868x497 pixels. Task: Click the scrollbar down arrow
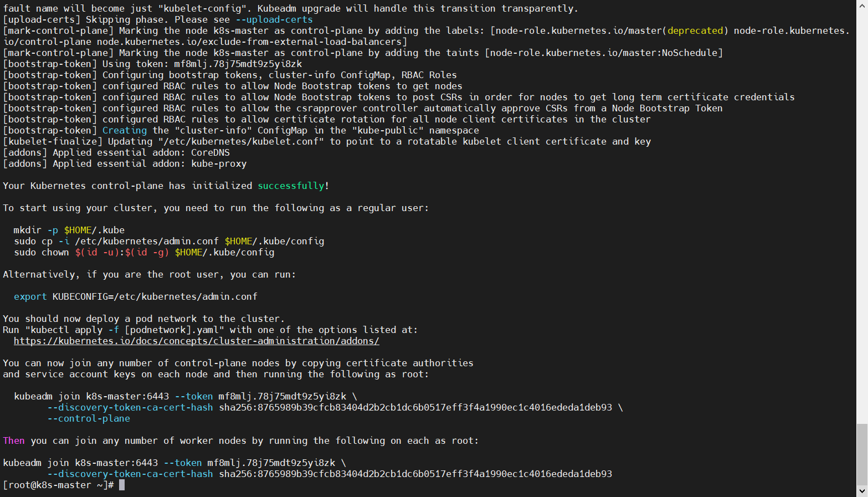point(862,491)
